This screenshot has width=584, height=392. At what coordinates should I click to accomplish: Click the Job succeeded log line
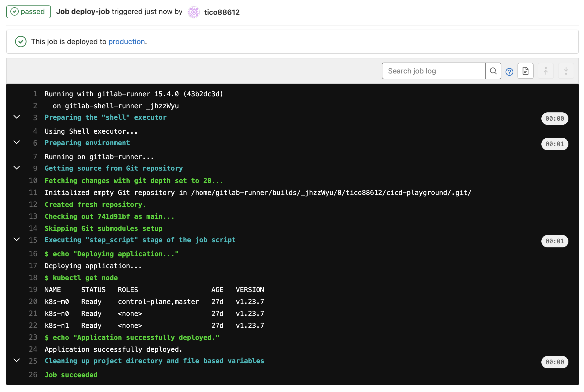coord(71,375)
